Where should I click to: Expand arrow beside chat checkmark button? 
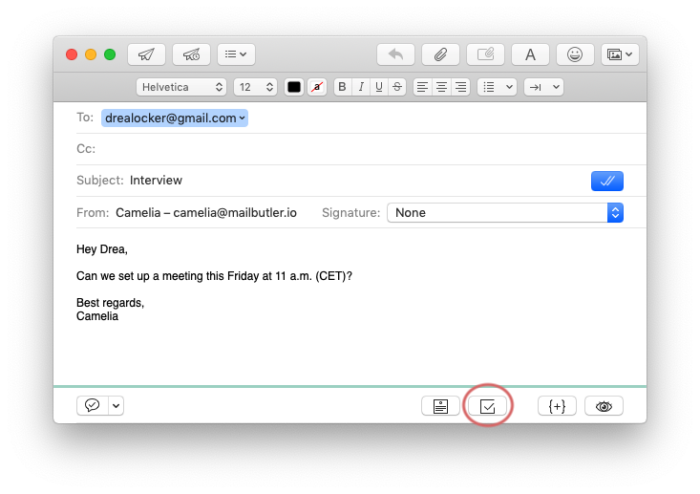[116, 406]
